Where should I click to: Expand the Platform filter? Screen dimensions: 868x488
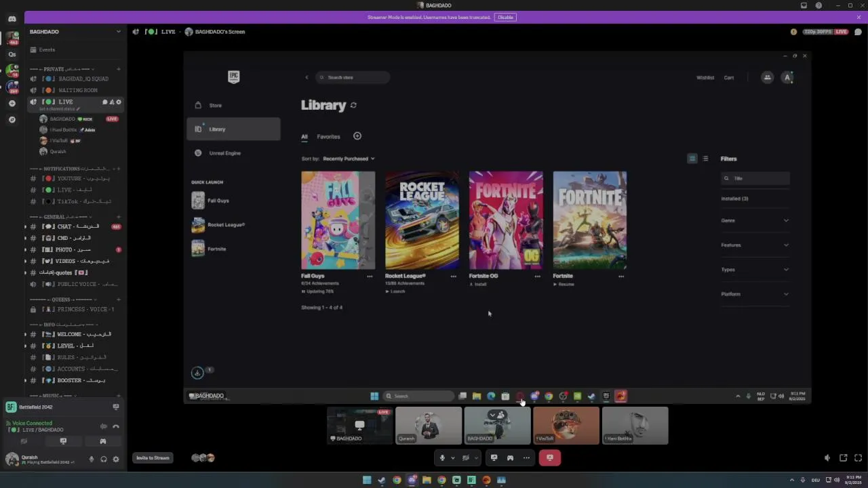(x=755, y=294)
